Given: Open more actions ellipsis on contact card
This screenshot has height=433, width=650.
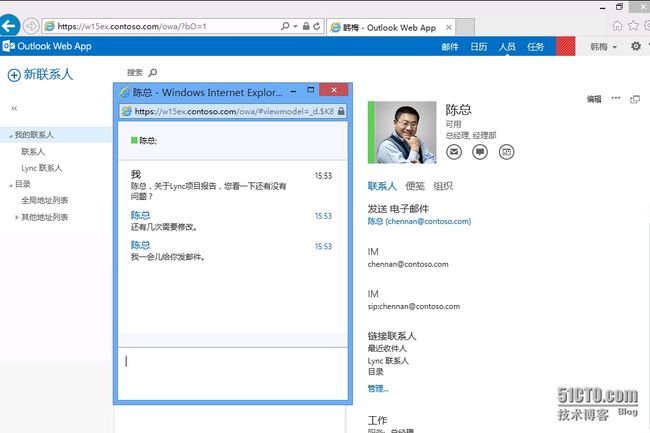Looking at the screenshot, I should (616, 98).
